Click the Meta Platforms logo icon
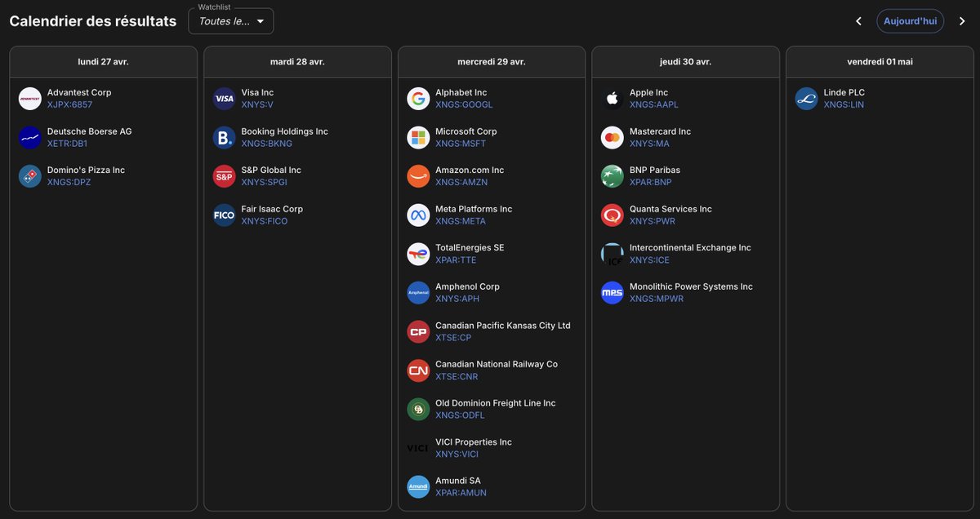Viewport: 980px width, 519px height. click(x=418, y=215)
